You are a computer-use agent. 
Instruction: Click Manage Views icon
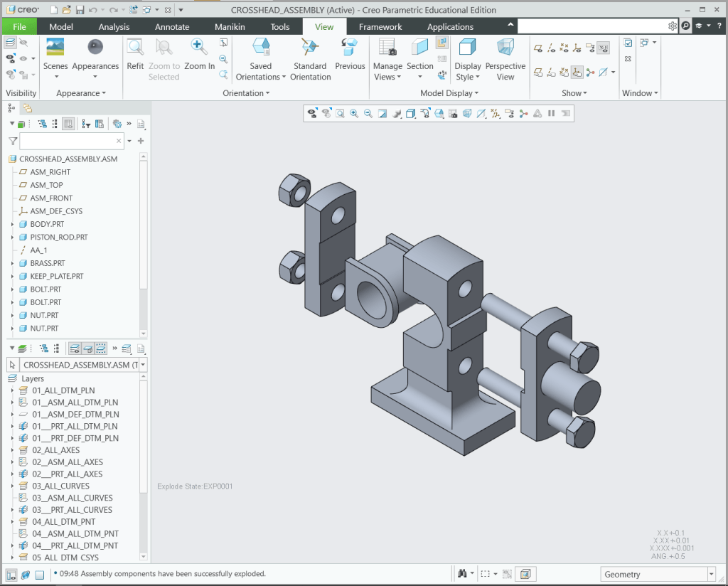[387, 48]
